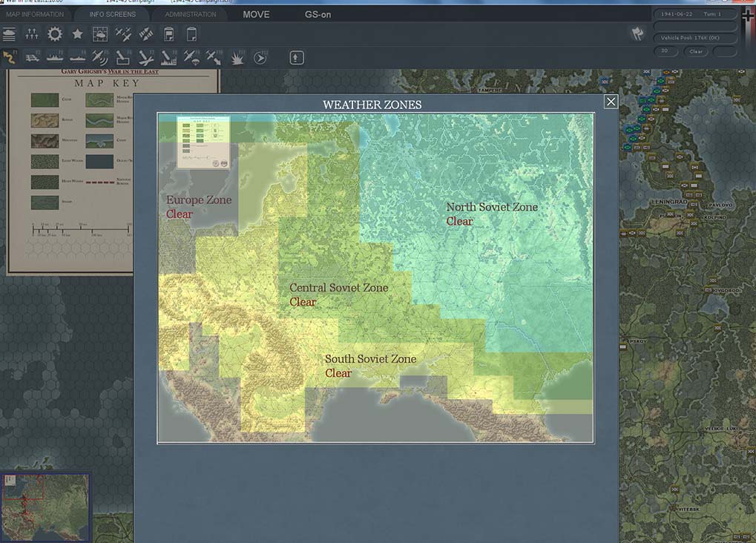Open the filled clipboard report icon
Viewport: 756px width, 543px height.
[168, 34]
